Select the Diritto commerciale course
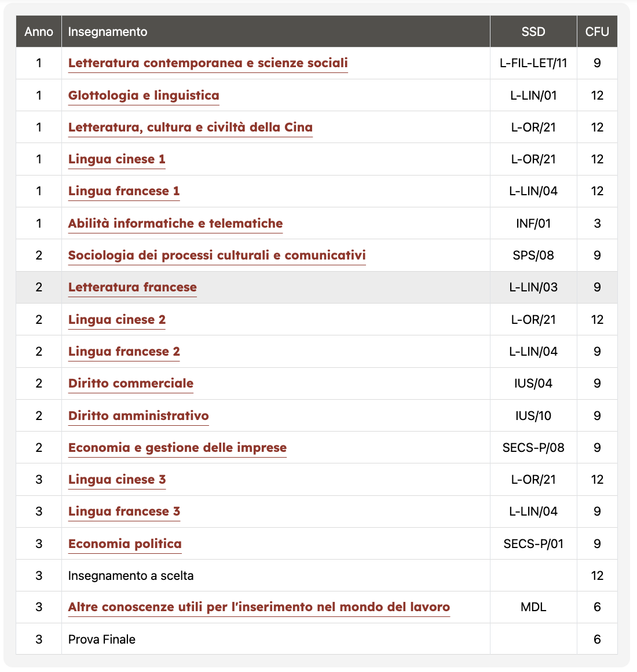Image resolution: width=637 pixels, height=672 pixels. click(131, 384)
